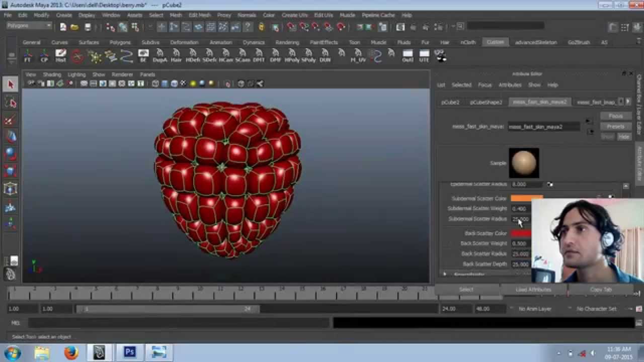Screen dimensions: 644x362
Task: Click the MEL command line input
Action: coord(179,323)
